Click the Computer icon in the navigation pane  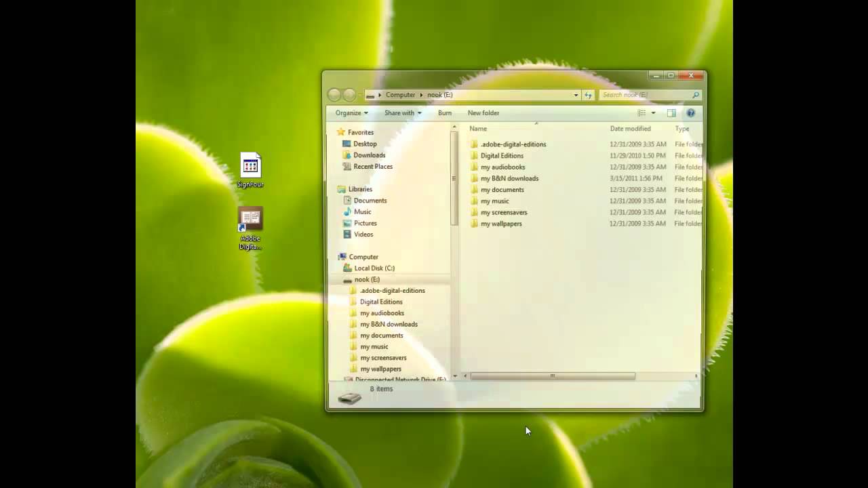[x=342, y=257]
